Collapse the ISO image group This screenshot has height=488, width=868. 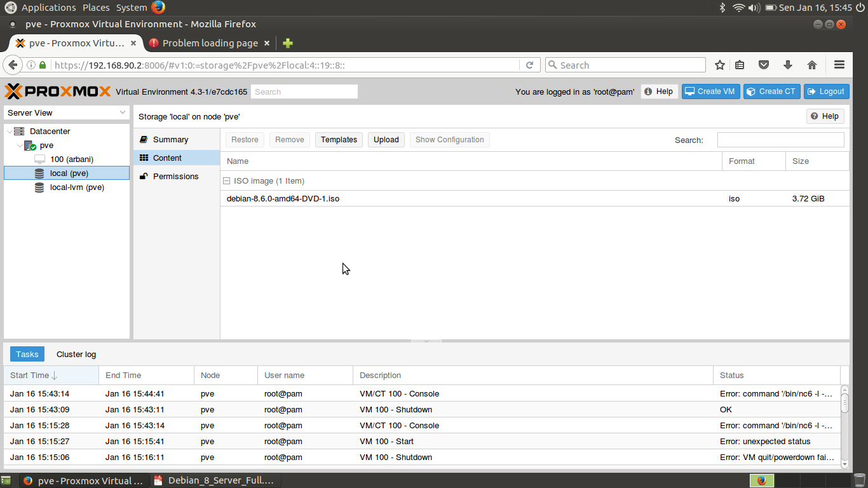(227, 181)
